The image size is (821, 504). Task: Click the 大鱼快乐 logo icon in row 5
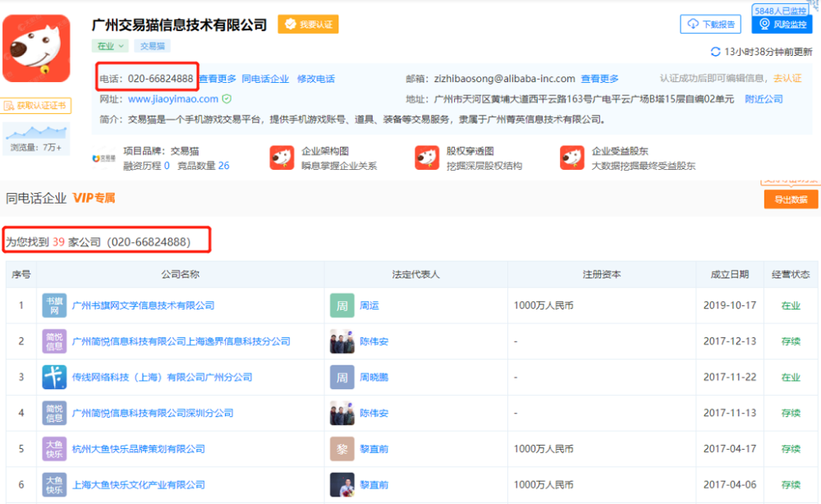(x=54, y=449)
